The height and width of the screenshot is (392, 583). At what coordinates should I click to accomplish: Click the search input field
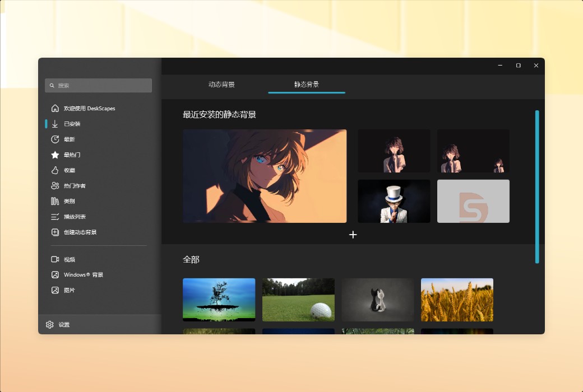[98, 85]
